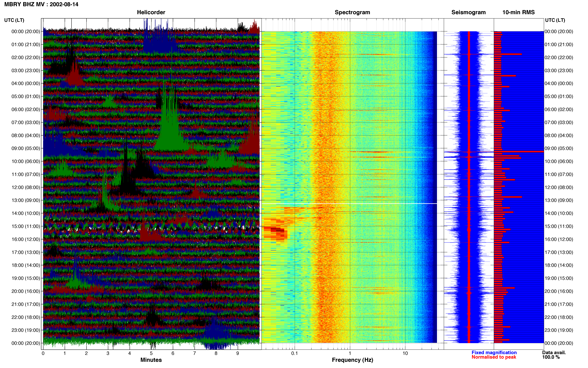This screenshot has width=588, height=368.
Task: Click right-side time label '02:00 (22:00)'
Action: (559, 57)
